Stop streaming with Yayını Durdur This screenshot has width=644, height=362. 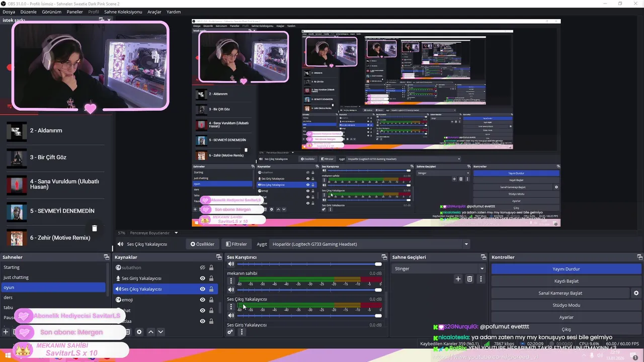pyautogui.click(x=566, y=269)
